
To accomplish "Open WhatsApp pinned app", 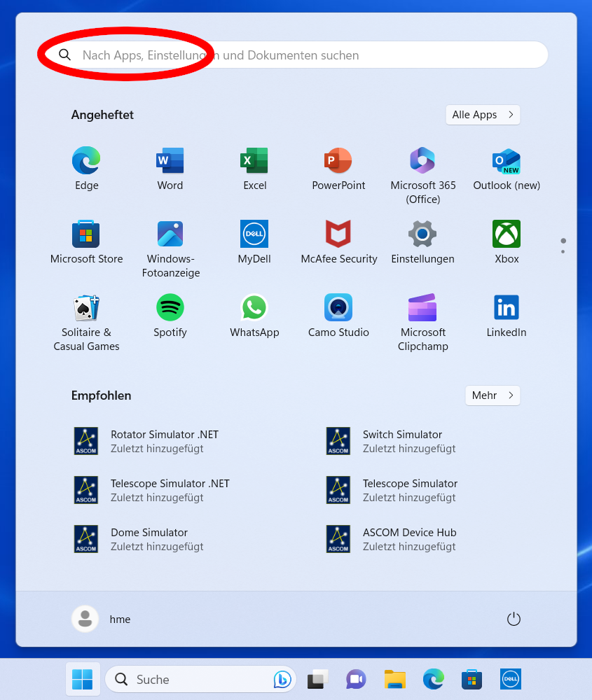I will coord(254,315).
